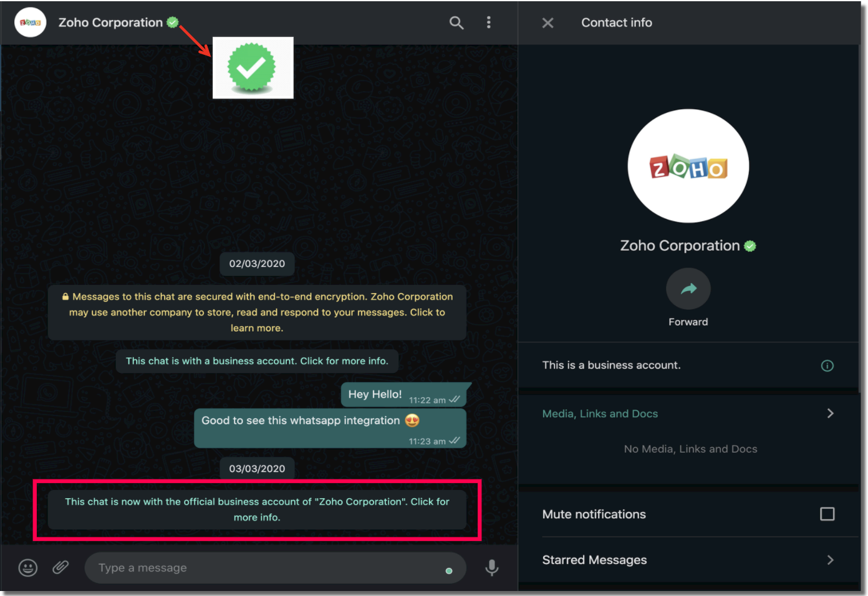Click the verified badge beside the profile name
Viewport: 868px width, 596px height.
pos(750,246)
